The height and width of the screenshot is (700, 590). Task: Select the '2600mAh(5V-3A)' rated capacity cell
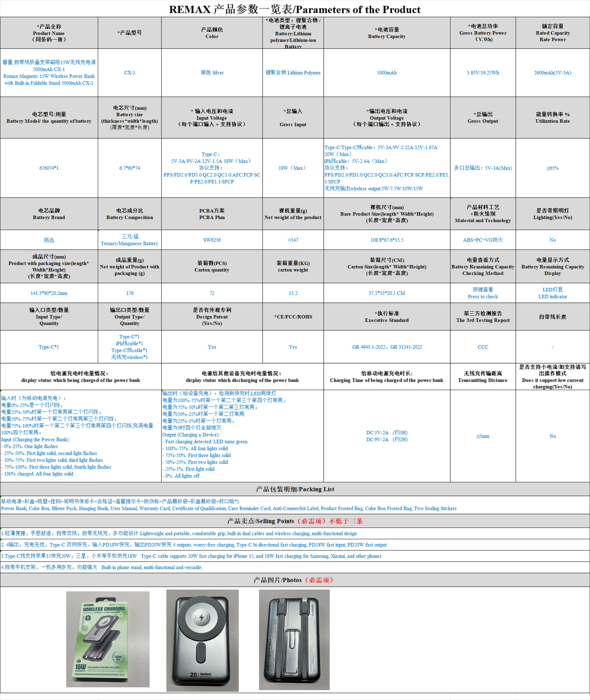coord(553,73)
